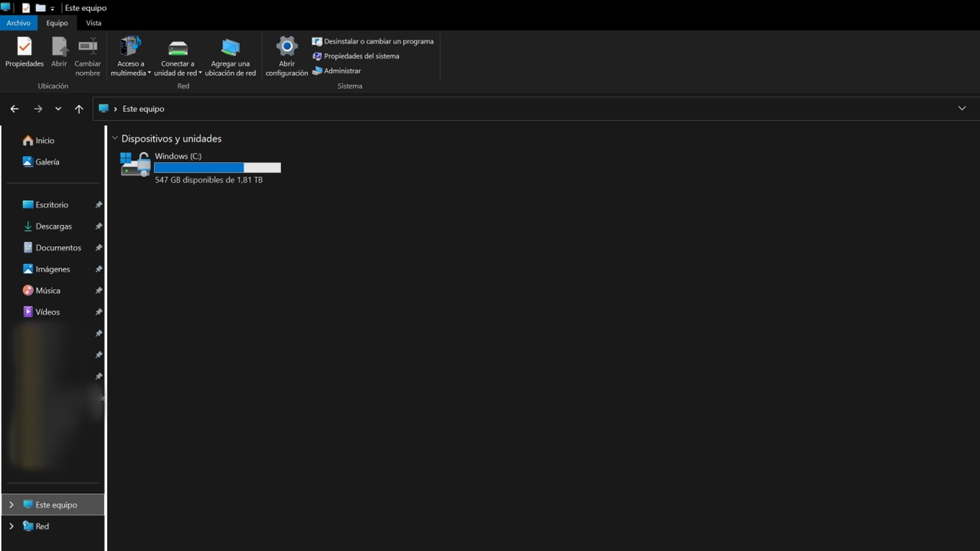Open Música in the sidebar
Viewport: 980px width, 551px height.
tap(47, 291)
